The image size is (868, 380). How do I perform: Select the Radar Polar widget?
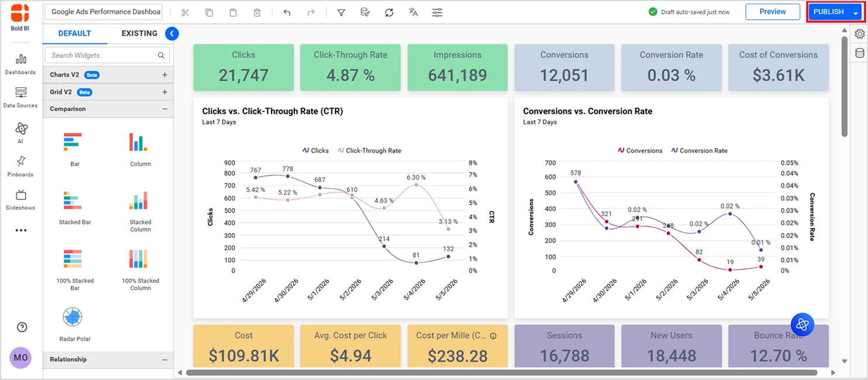(x=75, y=324)
